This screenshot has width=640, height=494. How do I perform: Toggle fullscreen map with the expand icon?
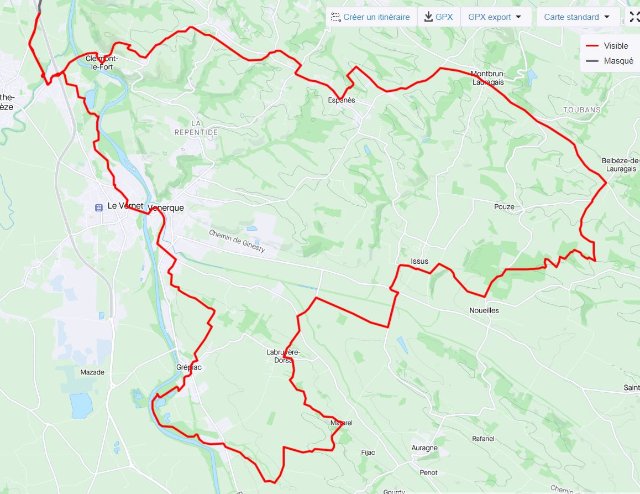coord(634,17)
